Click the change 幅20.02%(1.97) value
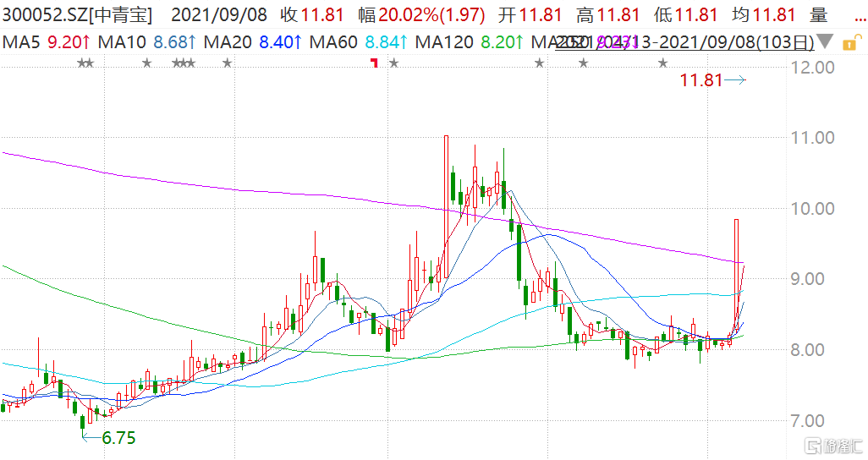Viewport: 868px width, 460px height. [422, 15]
